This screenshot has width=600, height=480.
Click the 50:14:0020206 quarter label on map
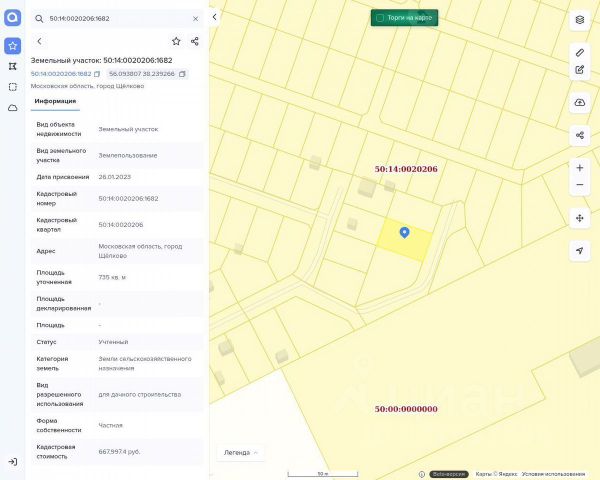click(x=406, y=169)
